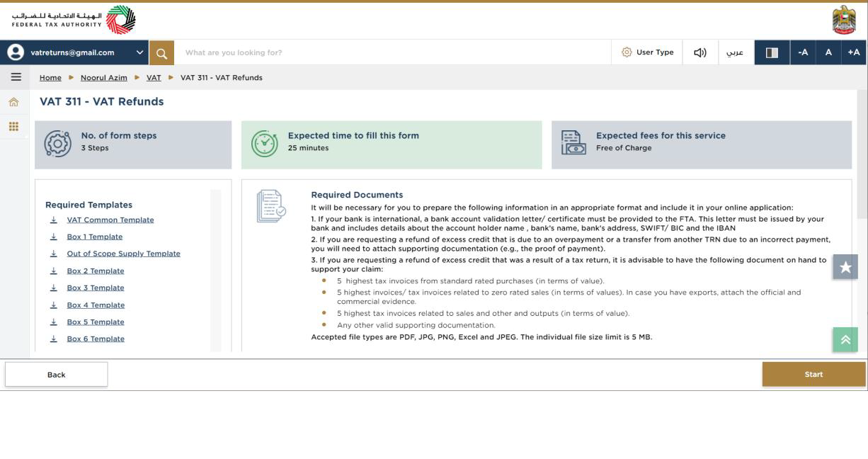The image size is (868, 459).
Task: Click the 'Required Documents' heading
Action: click(357, 195)
